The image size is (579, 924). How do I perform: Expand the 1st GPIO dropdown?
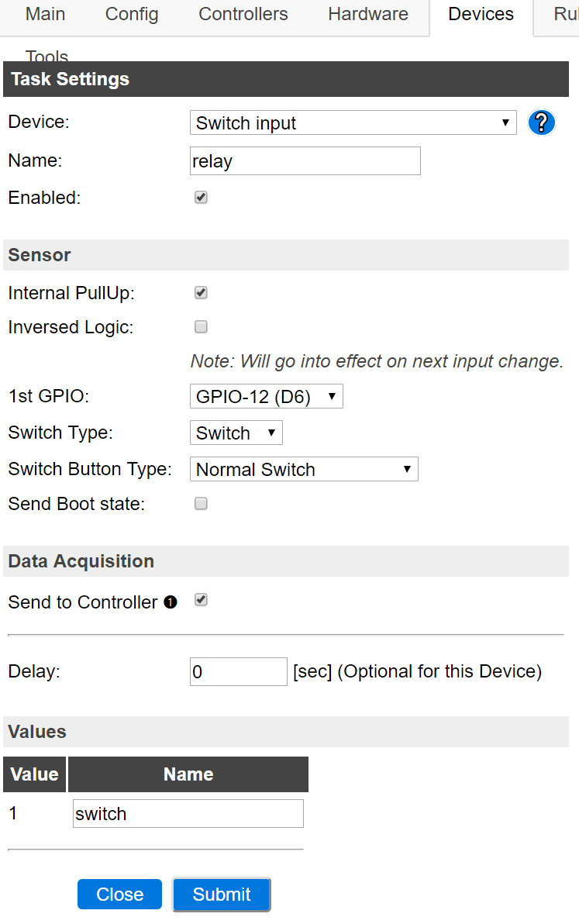tap(266, 397)
